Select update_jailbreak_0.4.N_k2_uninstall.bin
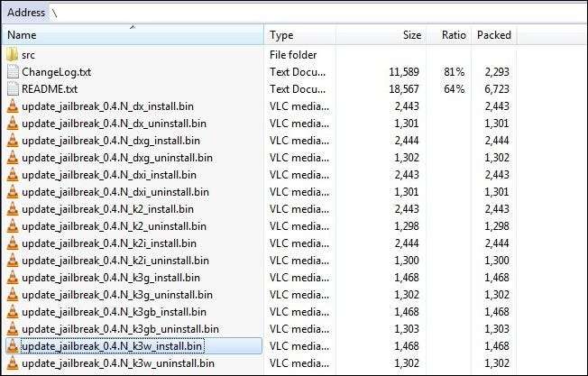This screenshot has height=376, width=588. [114, 226]
